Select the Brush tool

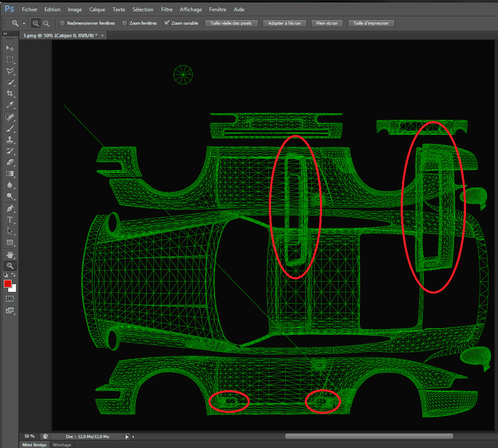[10, 129]
